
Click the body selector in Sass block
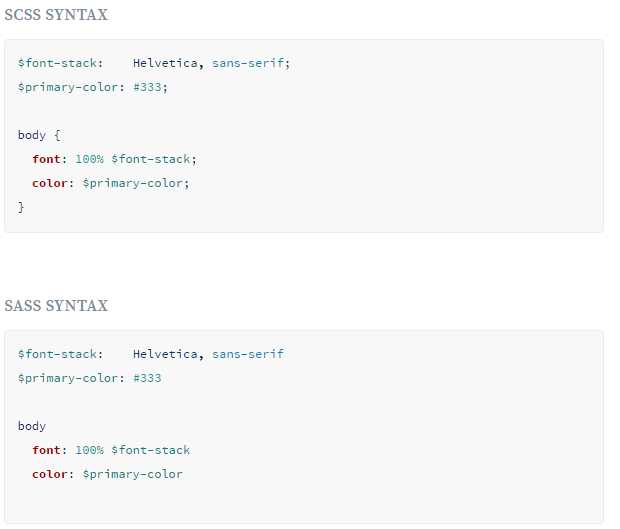pyautogui.click(x=32, y=427)
